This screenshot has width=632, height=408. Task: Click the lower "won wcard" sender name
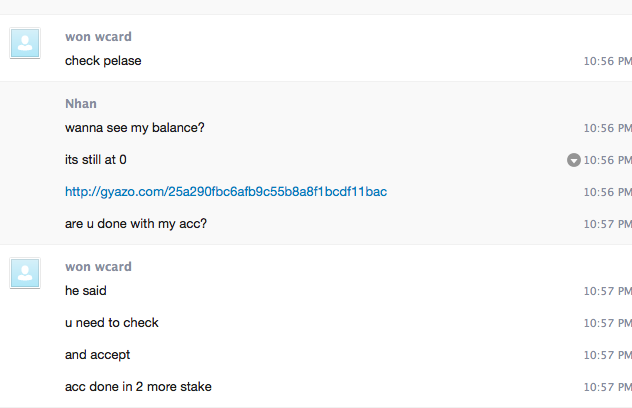(x=98, y=267)
